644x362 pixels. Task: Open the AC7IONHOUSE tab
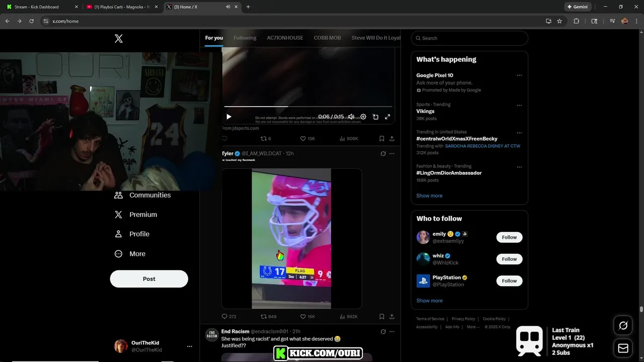click(x=285, y=38)
